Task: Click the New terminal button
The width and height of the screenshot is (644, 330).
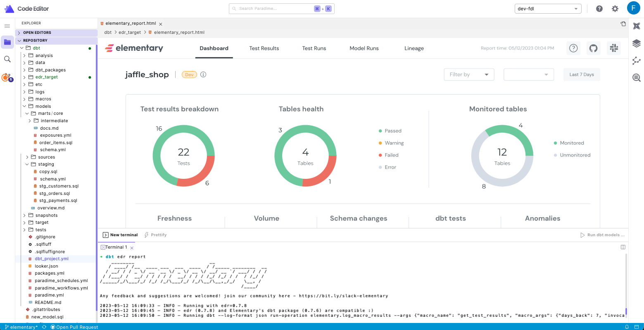Action: (120, 235)
